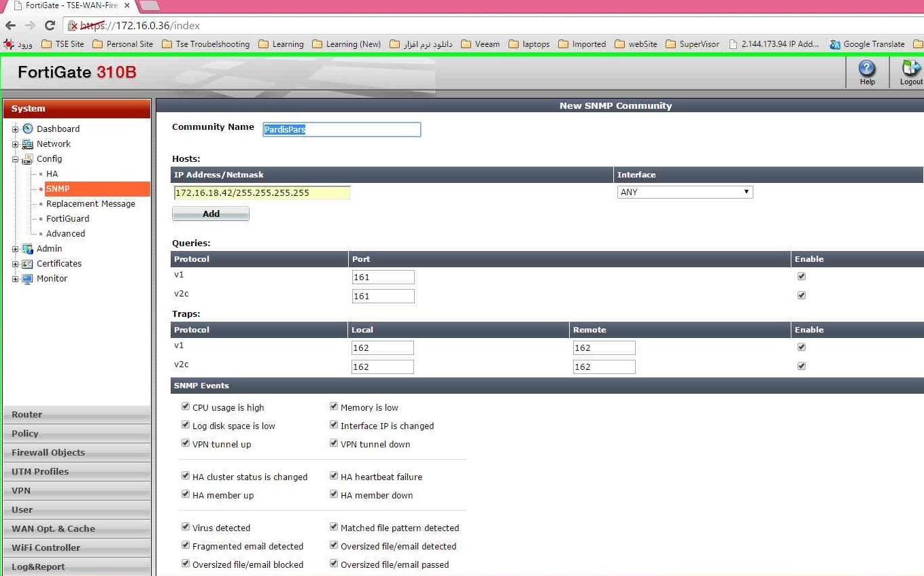
Task: Click the Admin icon in System tree
Action: click(x=27, y=248)
